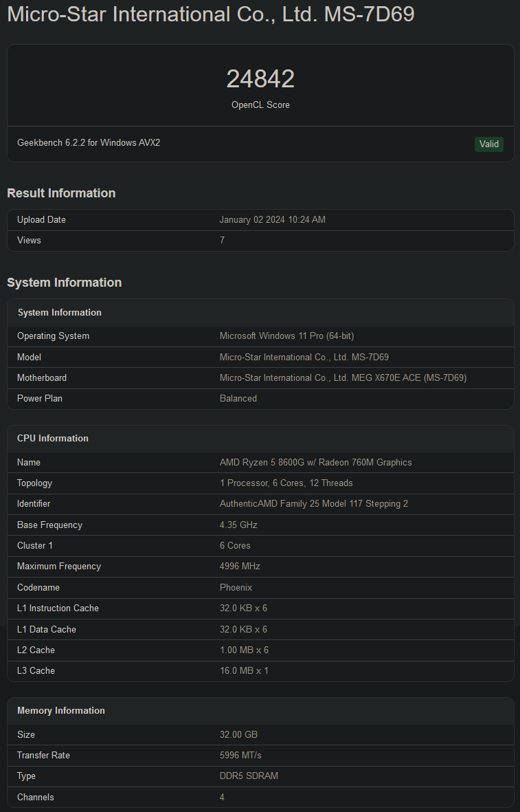Image resolution: width=520 pixels, height=812 pixels.
Task: Click the L1 Data Cache label
Action: [x=47, y=630]
